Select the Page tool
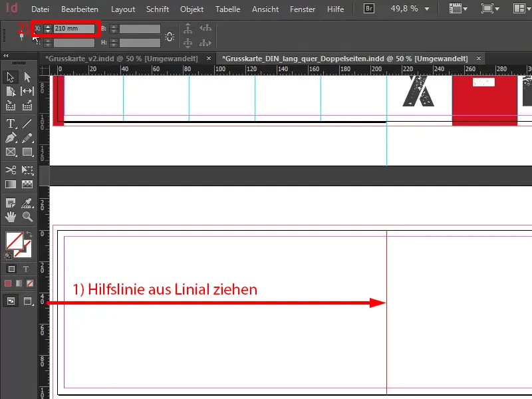 [x=11, y=91]
